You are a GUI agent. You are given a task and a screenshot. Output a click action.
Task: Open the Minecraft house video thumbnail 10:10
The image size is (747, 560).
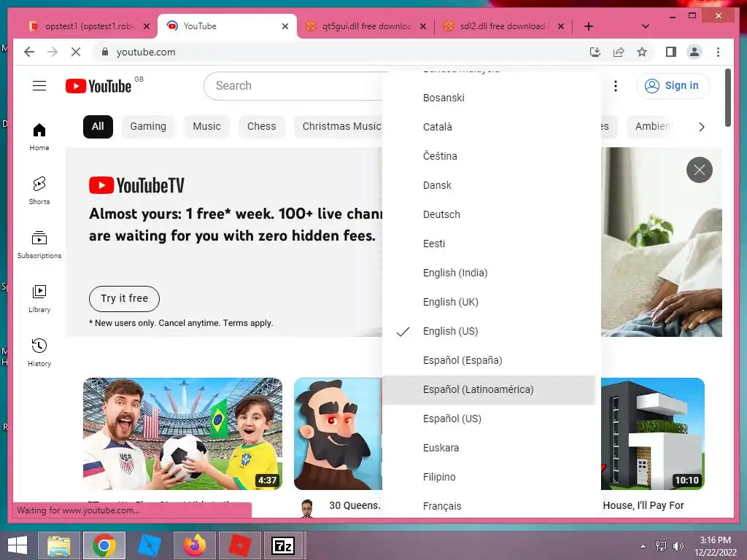click(x=653, y=434)
